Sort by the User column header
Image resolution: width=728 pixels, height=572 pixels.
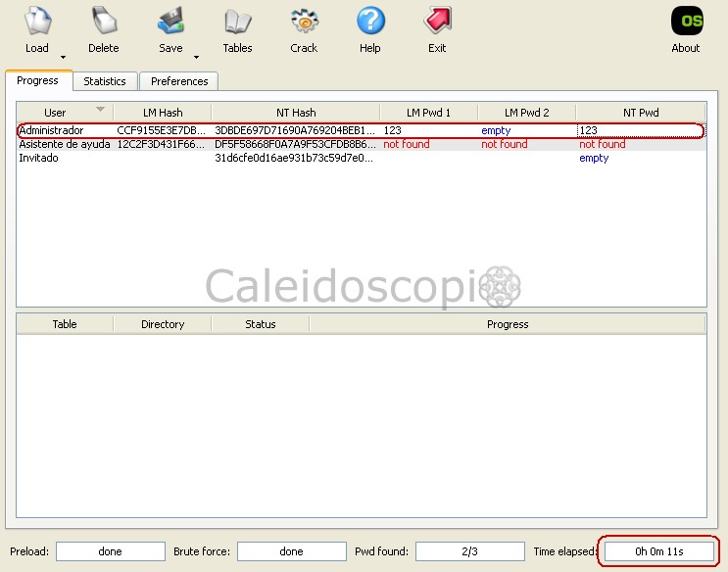(x=56, y=113)
